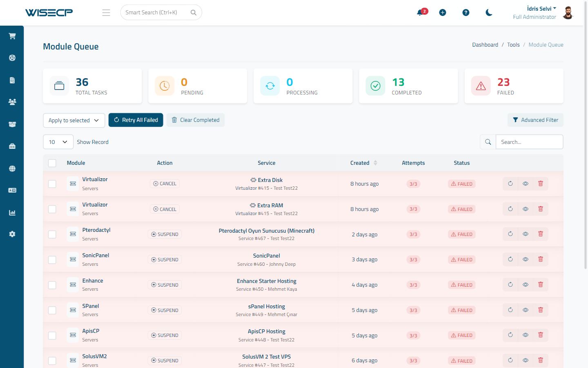
Task: Click the magnifier icon in Smart Search
Action: click(194, 13)
